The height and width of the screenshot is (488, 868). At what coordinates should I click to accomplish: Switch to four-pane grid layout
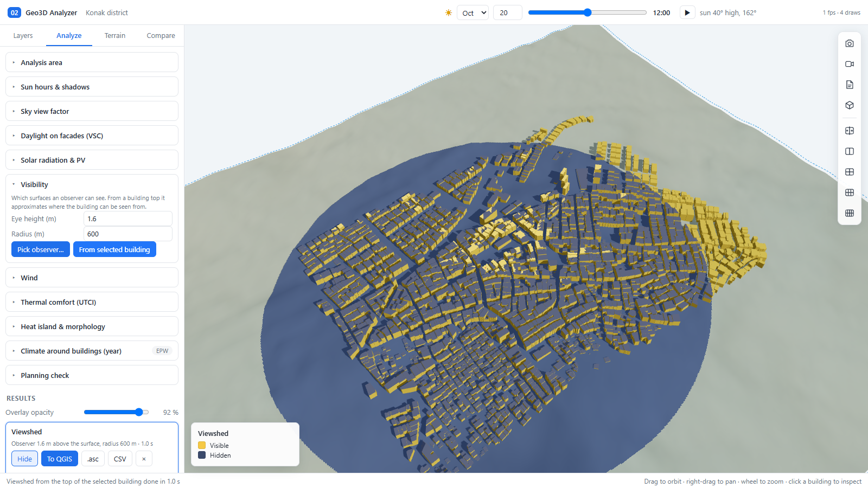[x=850, y=172]
